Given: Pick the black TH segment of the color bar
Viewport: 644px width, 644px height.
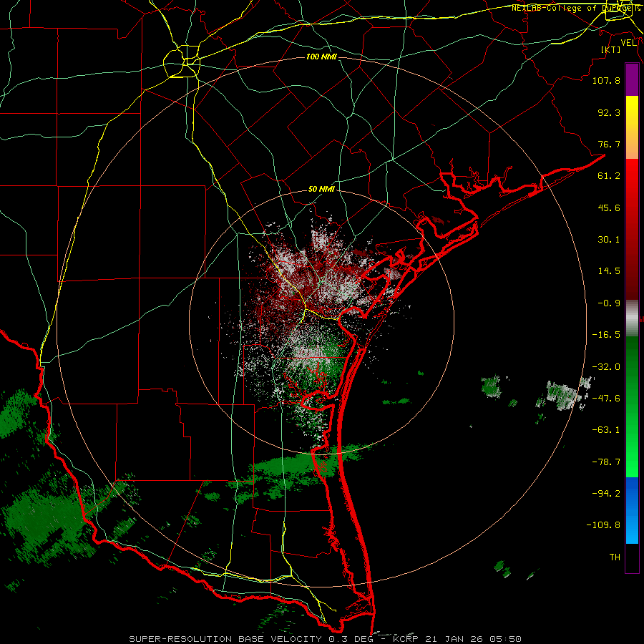Looking at the screenshot, I should tap(632, 557).
